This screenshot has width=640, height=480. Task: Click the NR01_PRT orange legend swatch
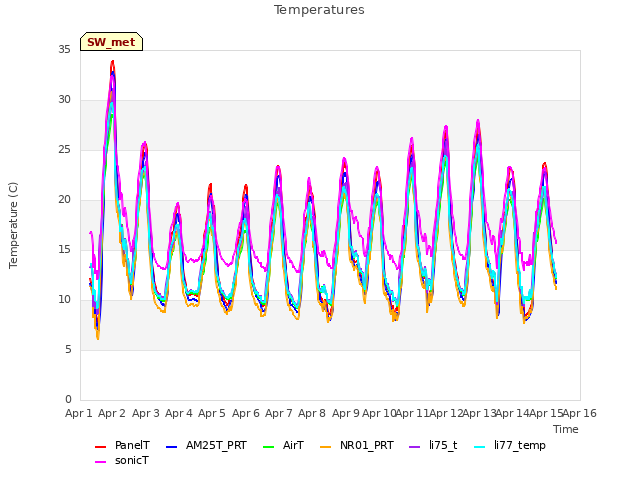pyautogui.click(x=325, y=447)
